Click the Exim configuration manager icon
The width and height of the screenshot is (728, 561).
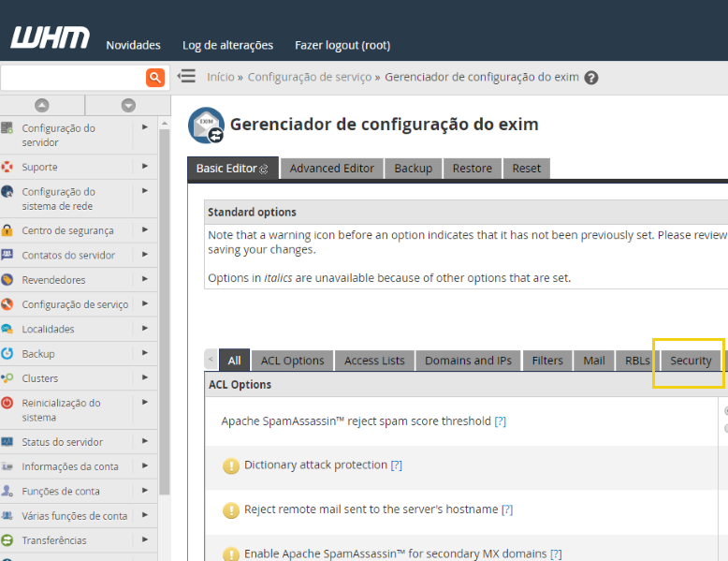(x=206, y=125)
